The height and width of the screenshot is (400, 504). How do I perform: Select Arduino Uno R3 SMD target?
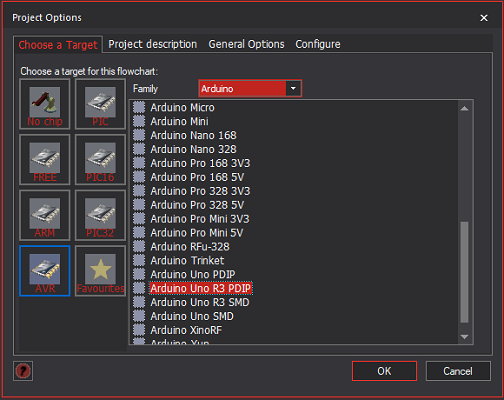pos(200,302)
